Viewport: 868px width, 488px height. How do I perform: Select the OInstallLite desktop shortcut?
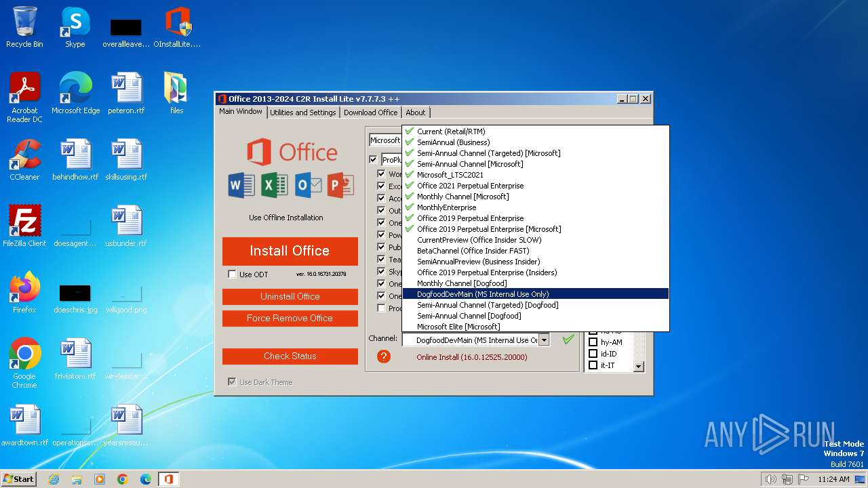click(x=177, y=27)
